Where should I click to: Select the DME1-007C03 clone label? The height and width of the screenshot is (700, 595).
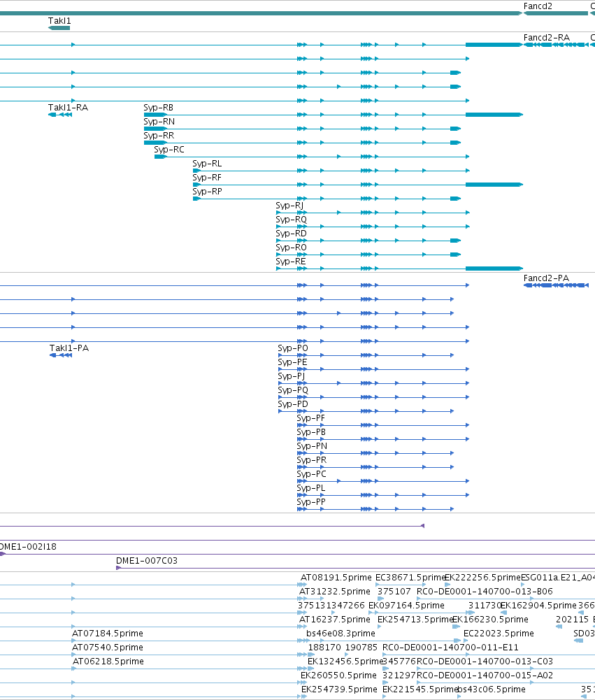click(x=147, y=561)
